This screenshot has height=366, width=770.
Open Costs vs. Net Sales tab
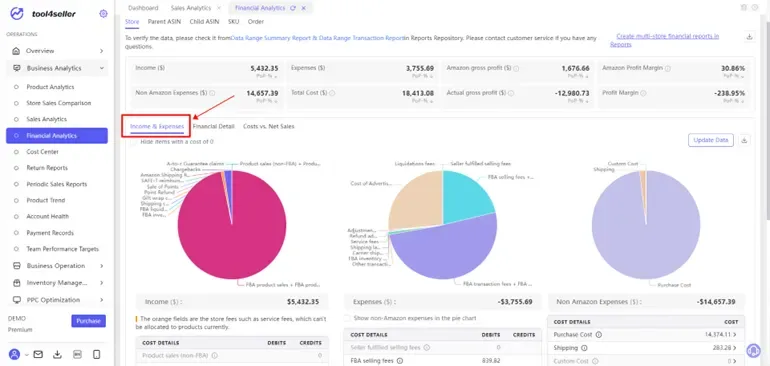tap(269, 126)
